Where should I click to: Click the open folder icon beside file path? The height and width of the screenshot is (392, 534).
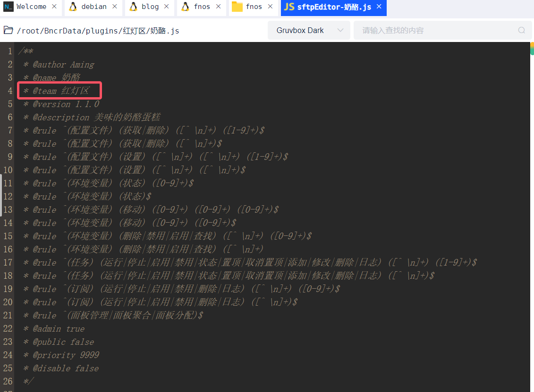(x=8, y=30)
